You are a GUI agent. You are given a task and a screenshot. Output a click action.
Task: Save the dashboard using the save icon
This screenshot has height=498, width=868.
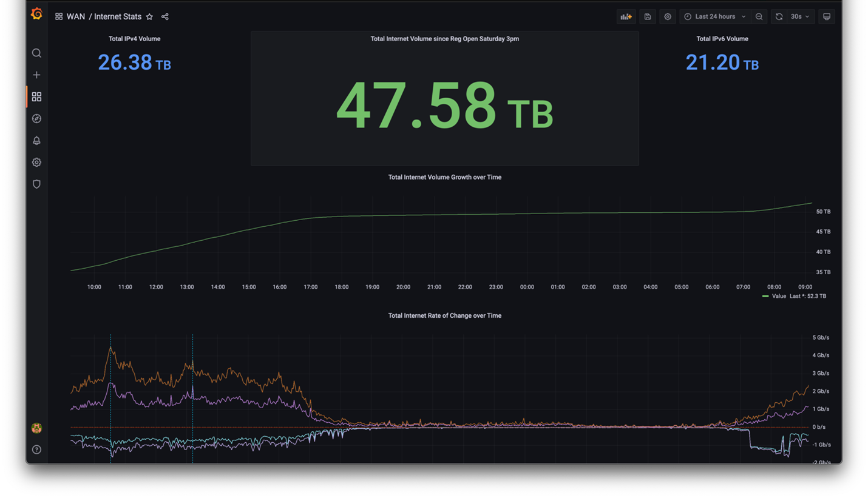(x=647, y=16)
